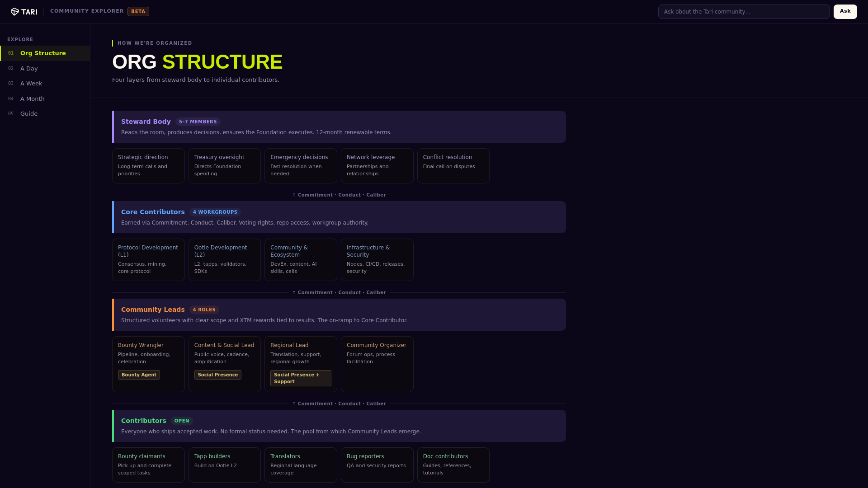Go to A Day section
The width and height of the screenshot is (868, 488).
[x=45, y=69]
